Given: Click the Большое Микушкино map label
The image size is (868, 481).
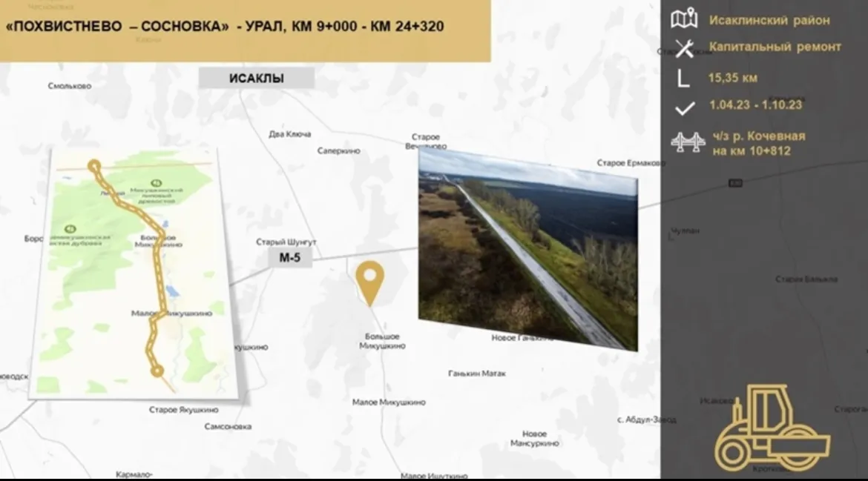Looking at the screenshot, I should pyautogui.click(x=382, y=341).
